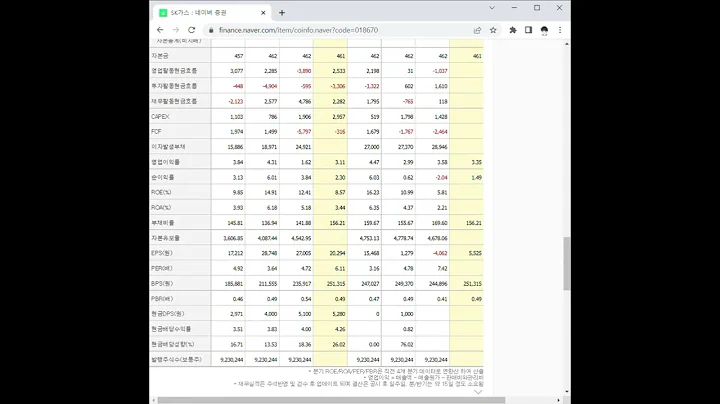
Task: Maximize the Chrome window
Action: [537, 8]
